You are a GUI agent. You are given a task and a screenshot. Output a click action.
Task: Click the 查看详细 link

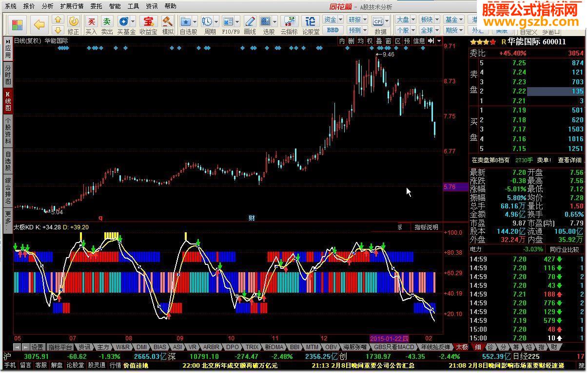pyautogui.click(x=570, y=160)
